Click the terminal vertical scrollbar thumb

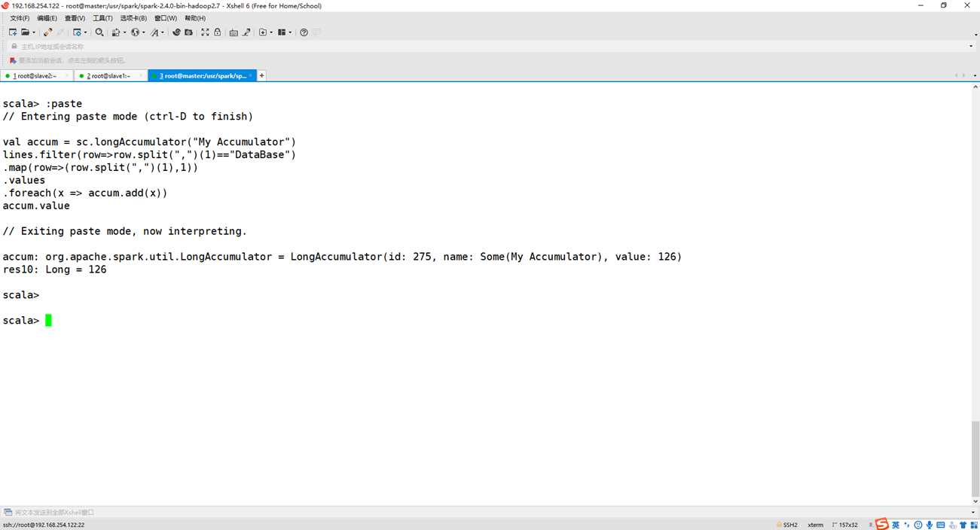point(975,459)
